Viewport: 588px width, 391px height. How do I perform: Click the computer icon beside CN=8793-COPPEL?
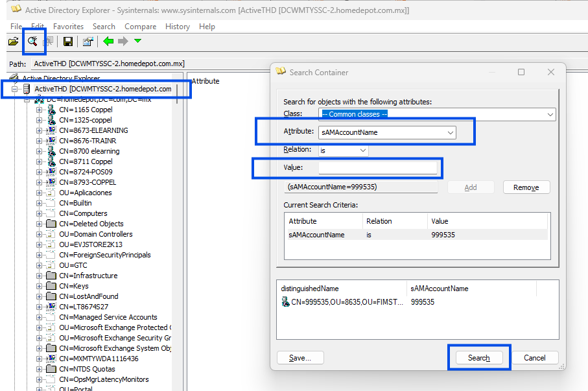tap(51, 182)
